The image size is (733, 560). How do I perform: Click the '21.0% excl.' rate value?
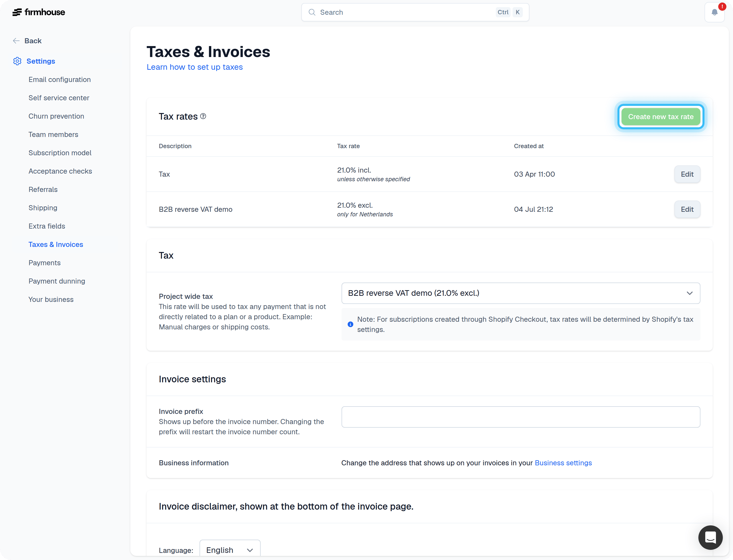click(355, 205)
